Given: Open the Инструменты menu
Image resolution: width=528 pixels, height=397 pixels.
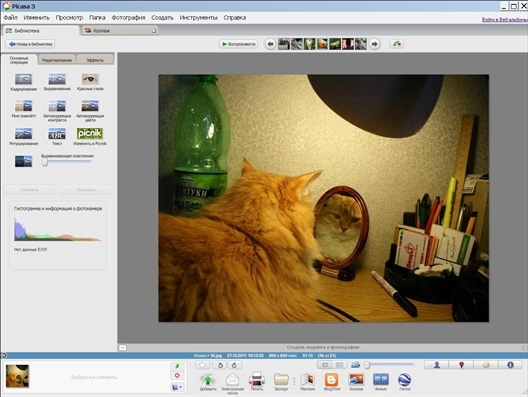Looking at the screenshot, I should [x=198, y=18].
